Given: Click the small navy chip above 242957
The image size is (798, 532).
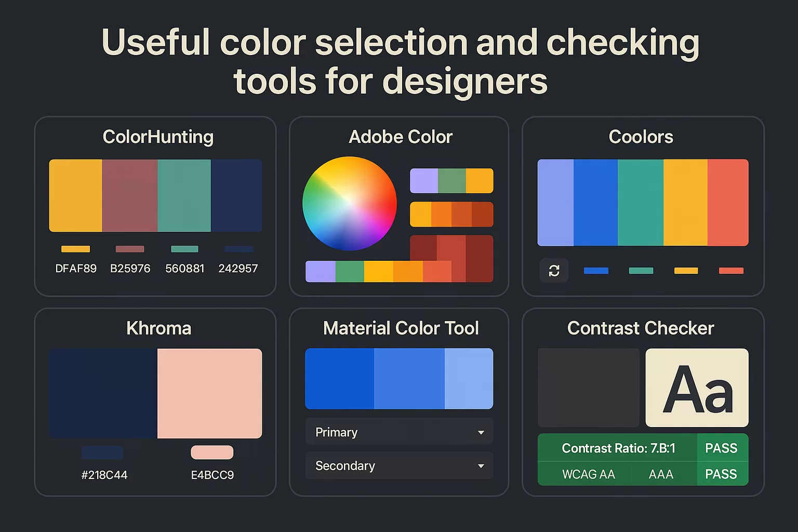Looking at the screenshot, I should click(239, 249).
